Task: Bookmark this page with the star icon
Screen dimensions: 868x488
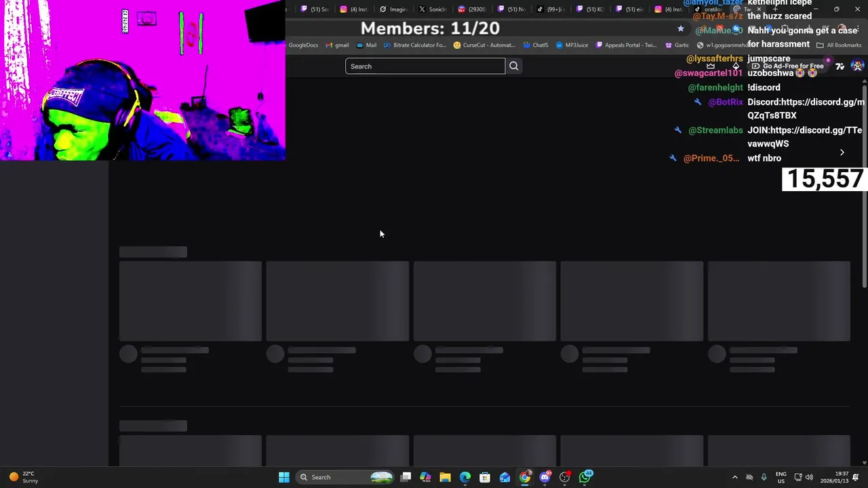Action: [x=680, y=29]
